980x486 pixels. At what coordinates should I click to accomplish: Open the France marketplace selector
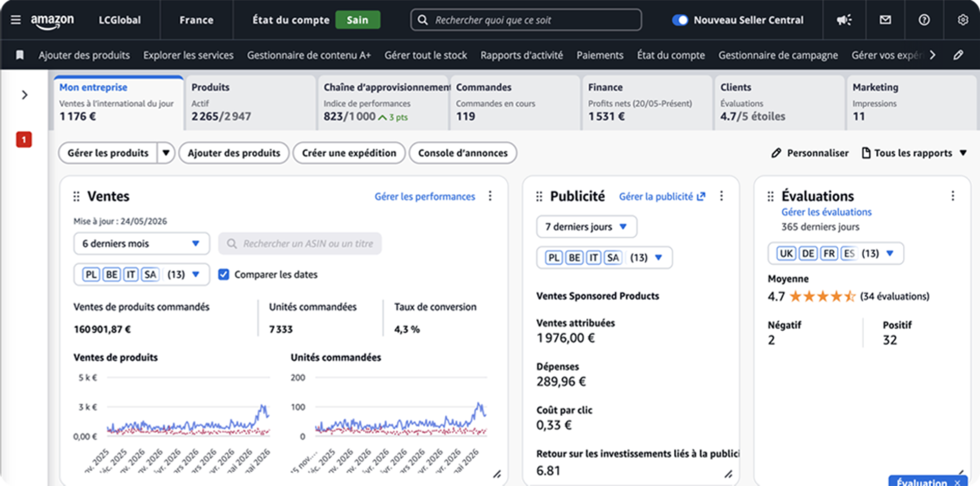(196, 20)
